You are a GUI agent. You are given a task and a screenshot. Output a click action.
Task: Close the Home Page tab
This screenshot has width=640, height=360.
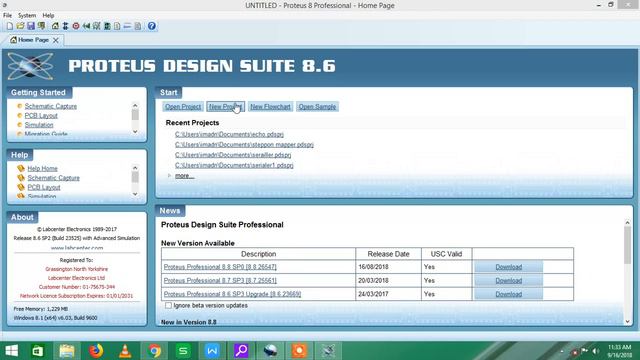(56, 40)
